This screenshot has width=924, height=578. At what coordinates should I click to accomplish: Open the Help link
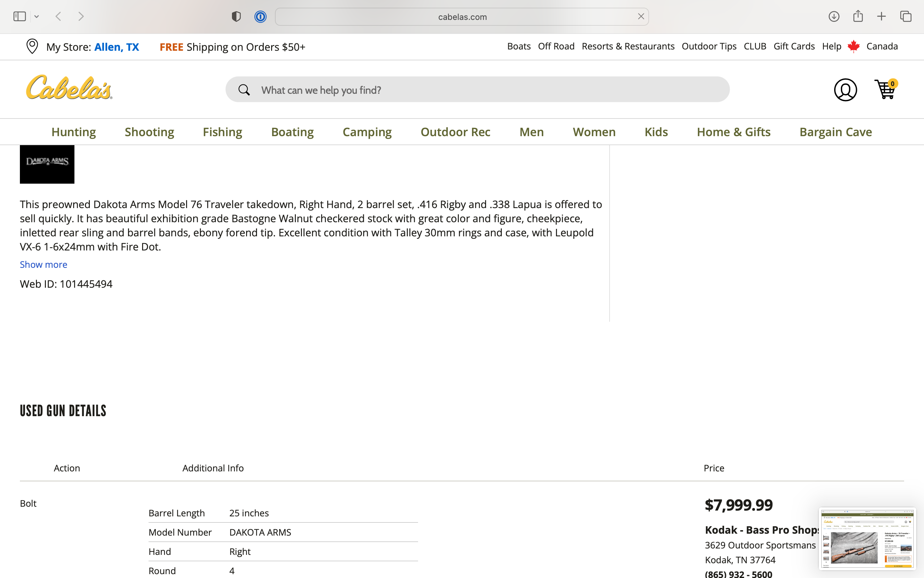coord(832,46)
